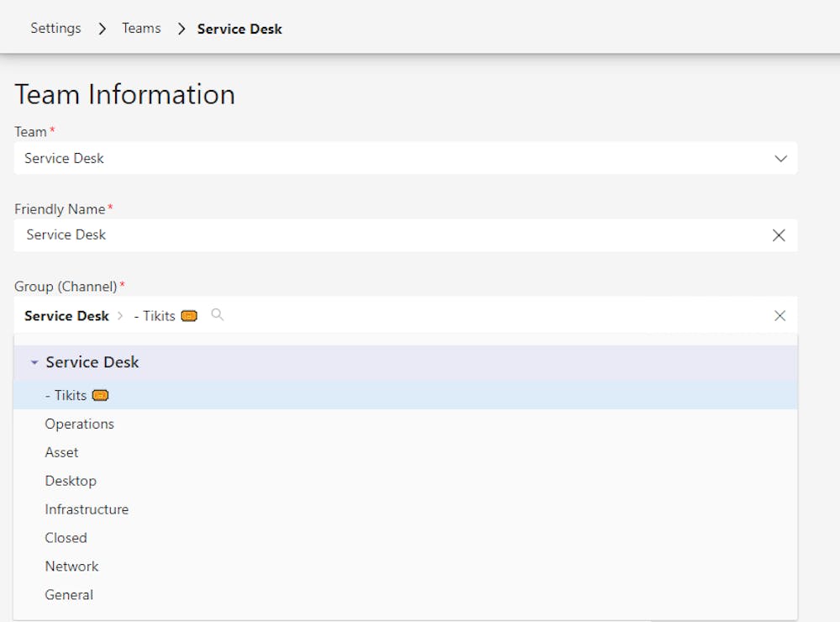The image size is (840, 622).
Task: Pick the Desktop channel
Action: pyautogui.click(x=71, y=481)
